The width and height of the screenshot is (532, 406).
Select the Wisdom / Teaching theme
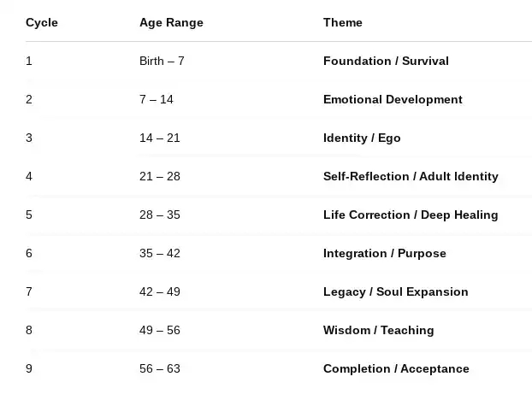point(379,330)
